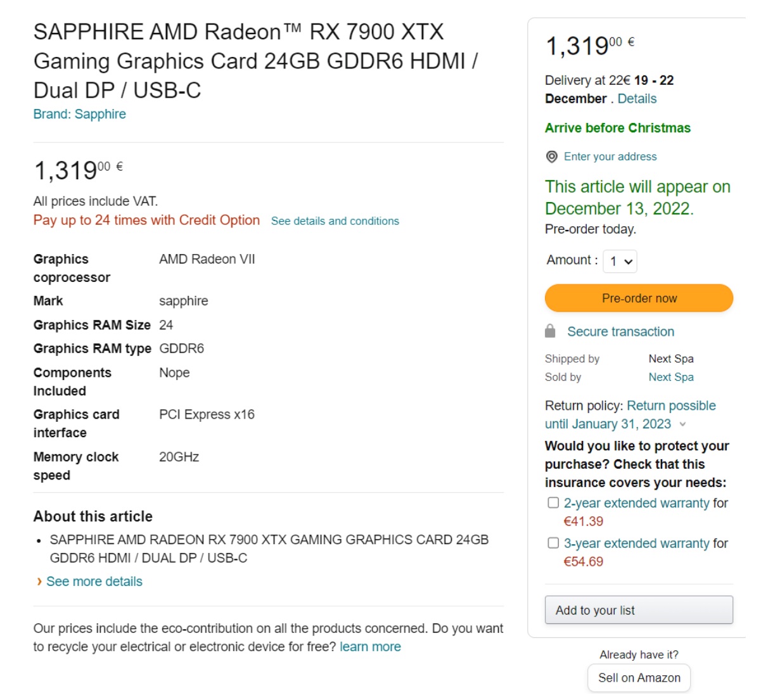The height and width of the screenshot is (700, 761).
Task: Enable the 3-year extended warranty checkbox
Action: pos(553,544)
